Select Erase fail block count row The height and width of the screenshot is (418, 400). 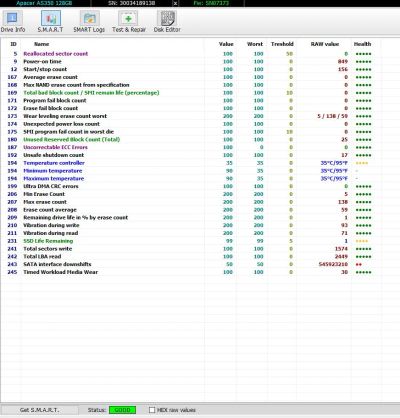[190, 108]
